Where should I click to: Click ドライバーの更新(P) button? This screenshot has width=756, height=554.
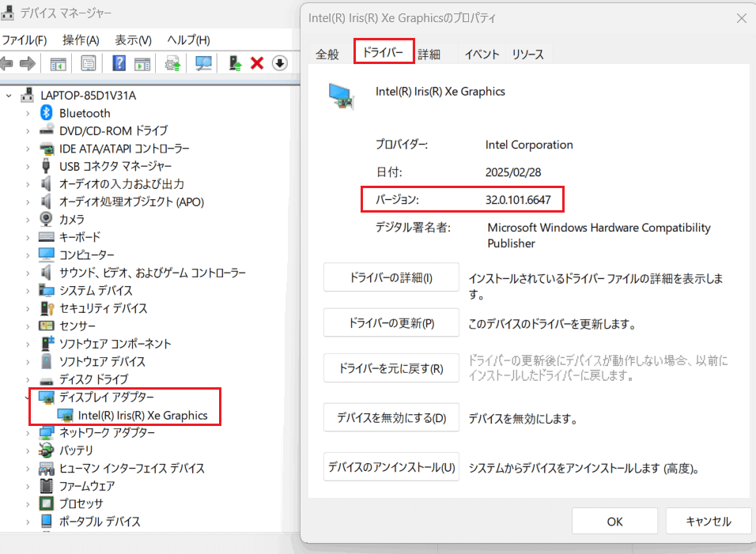391,322
